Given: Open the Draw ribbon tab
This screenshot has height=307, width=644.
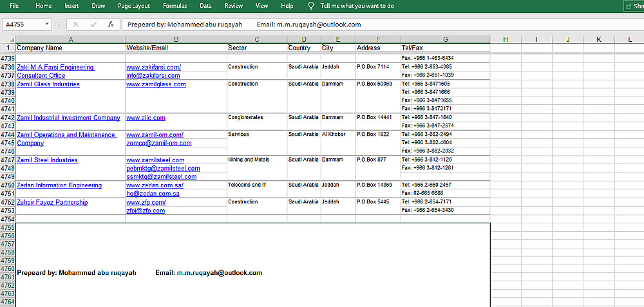Looking at the screenshot, I should pos(99,6).
